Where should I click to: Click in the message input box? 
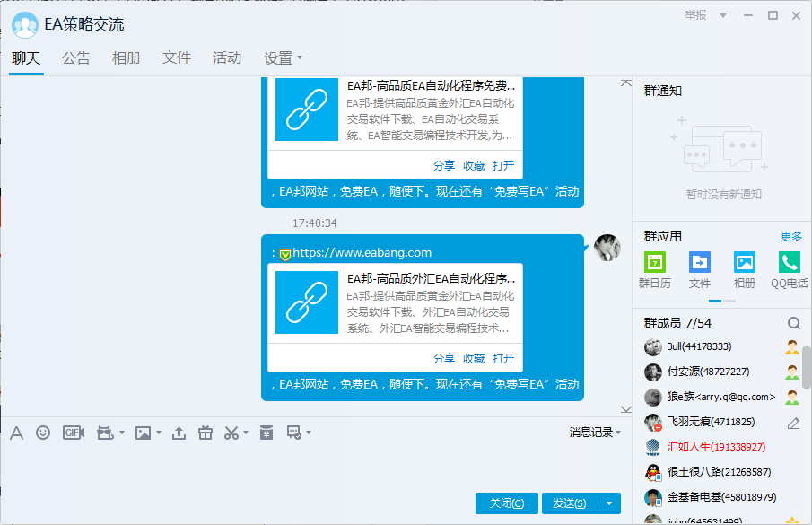click(x=315, y=466)
